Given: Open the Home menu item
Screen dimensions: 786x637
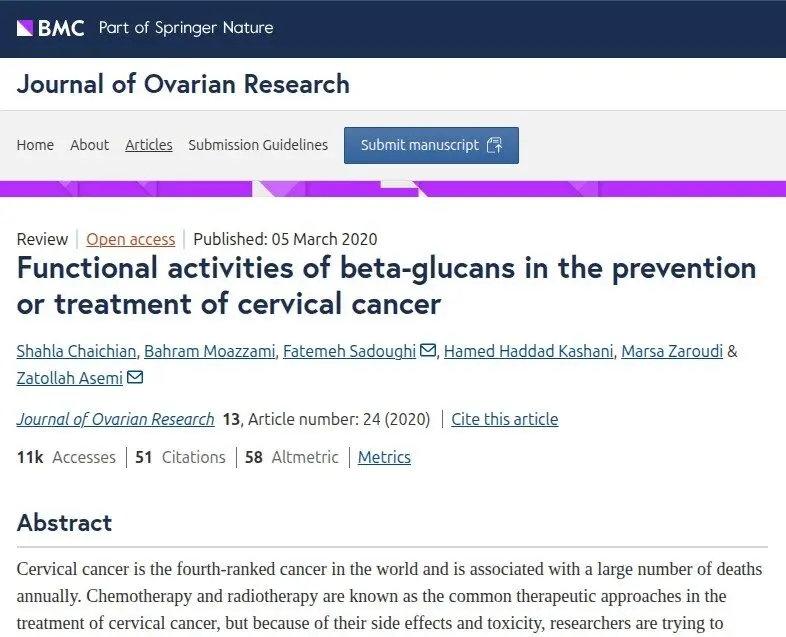Looking at the screenshot, I should point(35,145).
